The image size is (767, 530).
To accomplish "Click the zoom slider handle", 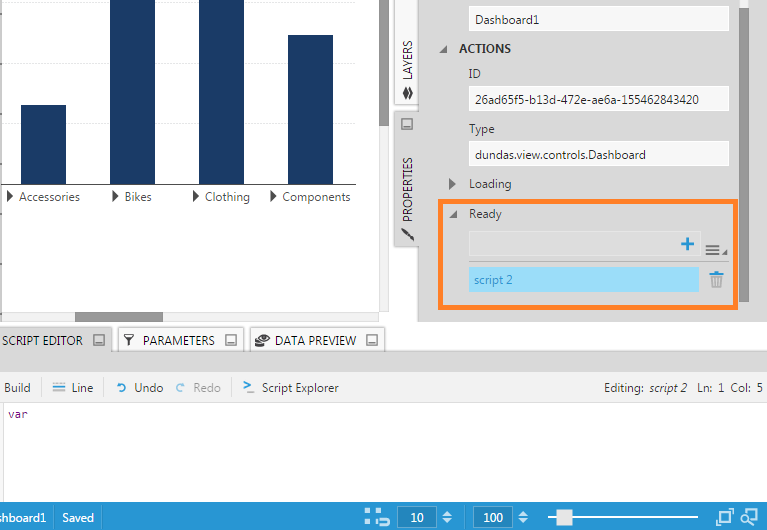I will pyautogui.click(x=564, y=517).
